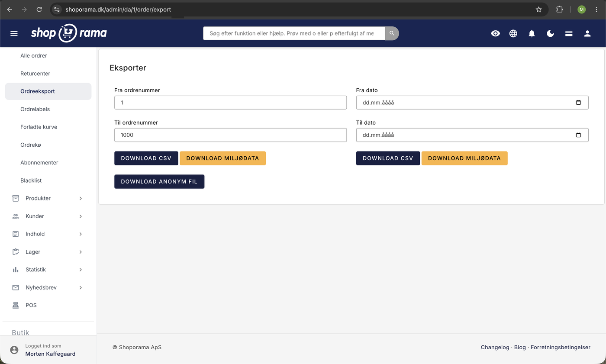
Task: Select Ordreeksport in sidebar
Action: pos(48,91)
